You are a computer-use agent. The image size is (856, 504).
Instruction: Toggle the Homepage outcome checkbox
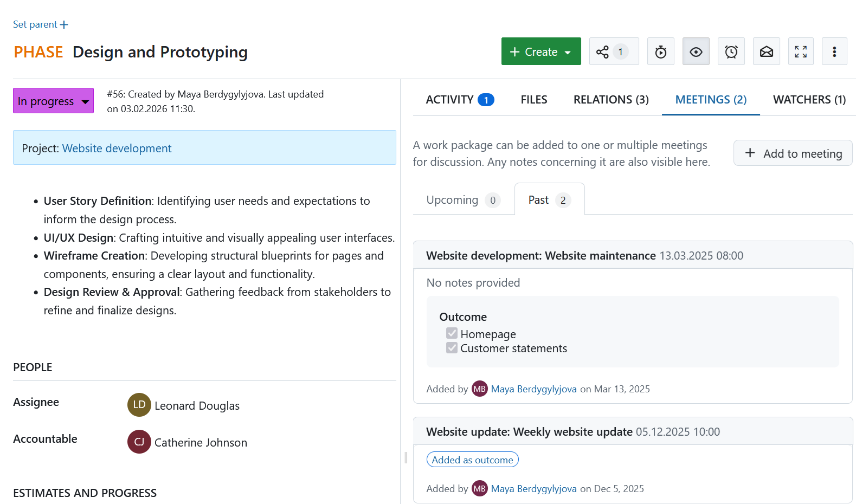click(x=452, y=333)
